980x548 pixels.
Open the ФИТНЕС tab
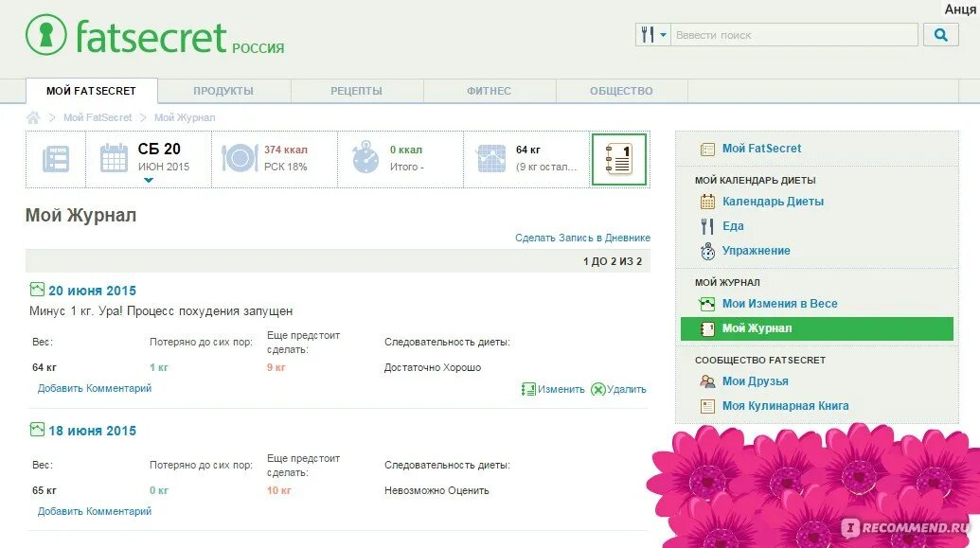(x=489, y=91)
